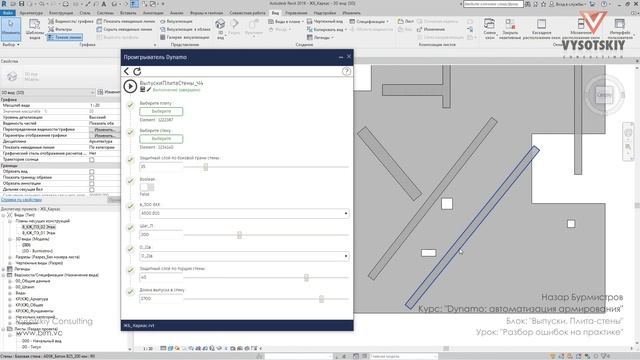Adjust Длина выпуска в стену slider handle
The width and height of the screenshot is (640, 360).
pos(321,299)
